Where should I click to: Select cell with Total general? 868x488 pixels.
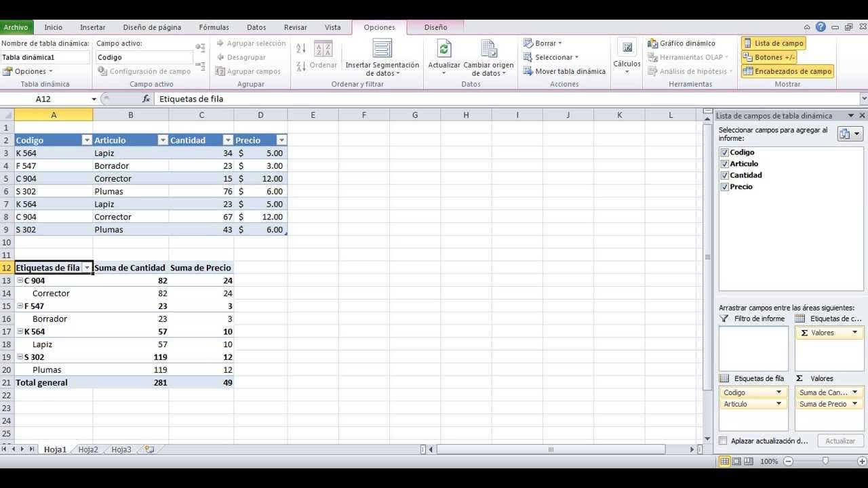click(54, 383)
